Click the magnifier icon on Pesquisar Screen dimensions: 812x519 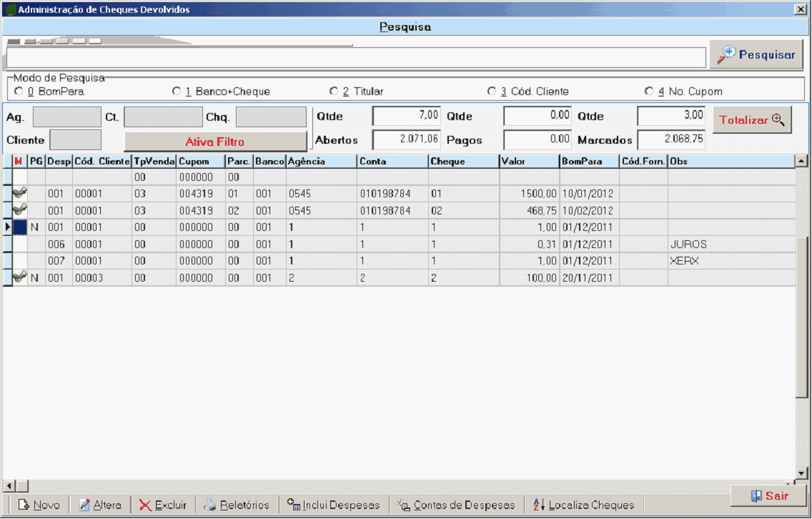click(x=726, y=55)
